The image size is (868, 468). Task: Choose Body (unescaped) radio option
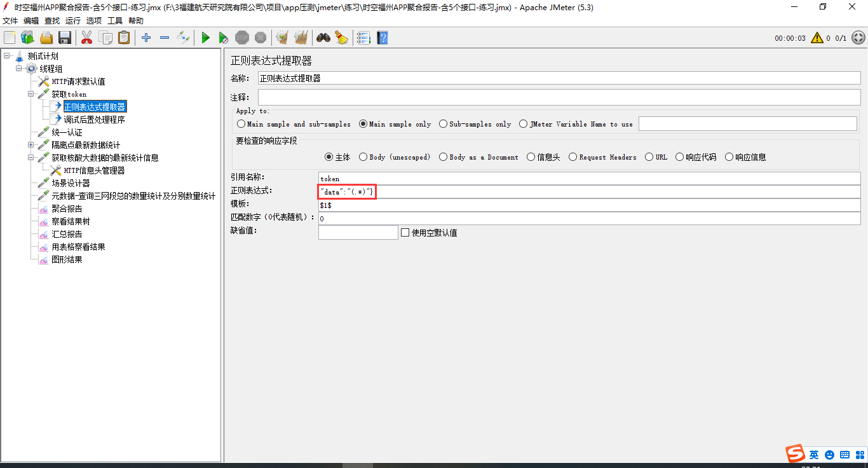(x=363, y=157)
